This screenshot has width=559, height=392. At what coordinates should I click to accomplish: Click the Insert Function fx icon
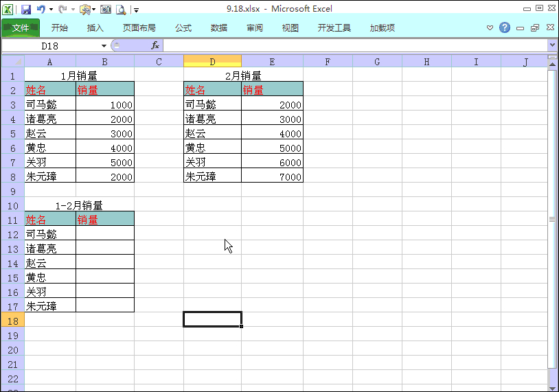155,45
